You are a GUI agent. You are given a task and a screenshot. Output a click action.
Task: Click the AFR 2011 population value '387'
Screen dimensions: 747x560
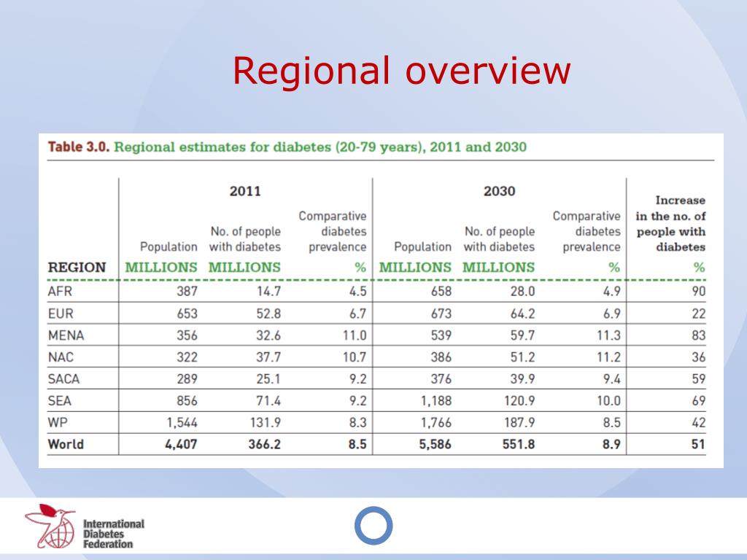(x=187, y=291)
